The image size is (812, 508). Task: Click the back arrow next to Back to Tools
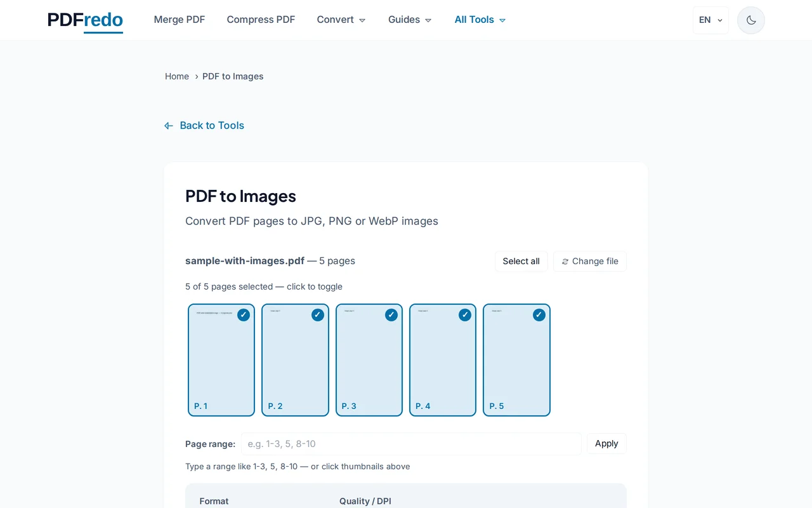click(x=168, y=125)
